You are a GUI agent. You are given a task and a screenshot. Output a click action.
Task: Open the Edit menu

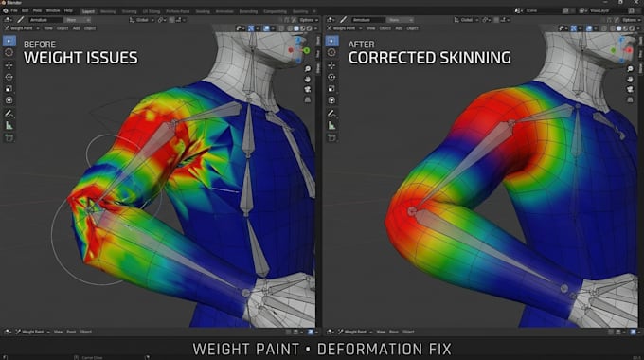[25, 10]
